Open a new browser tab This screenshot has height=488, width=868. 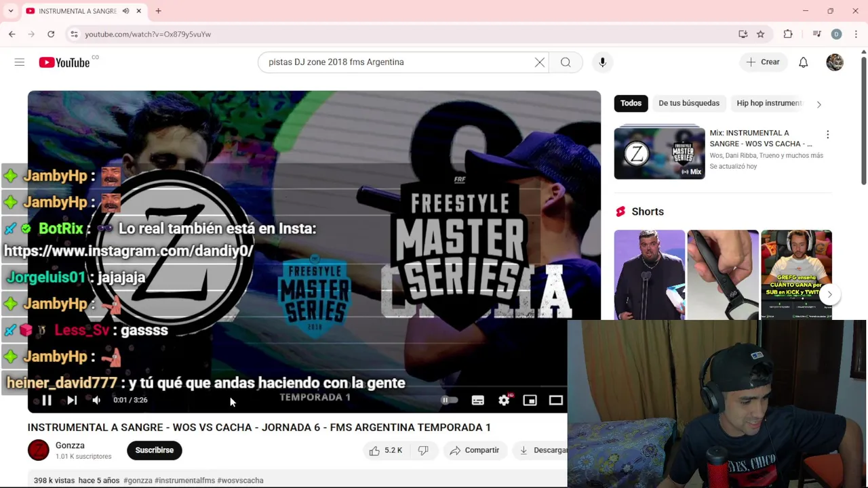[158, 11]
